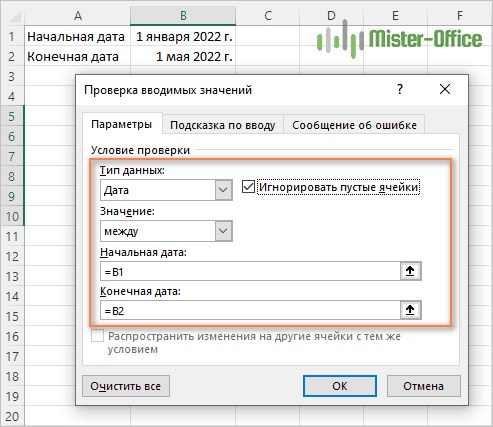Viewport: 493px width, 427px height.
Task: Select row 5 header
Action: tap(12, 116)
